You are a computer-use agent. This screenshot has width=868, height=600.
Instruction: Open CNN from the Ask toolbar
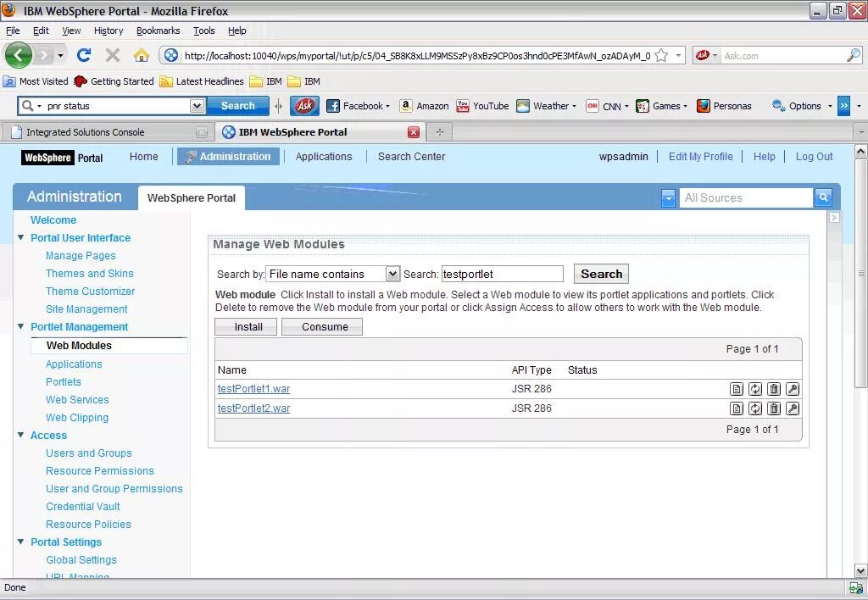(607, 106)
